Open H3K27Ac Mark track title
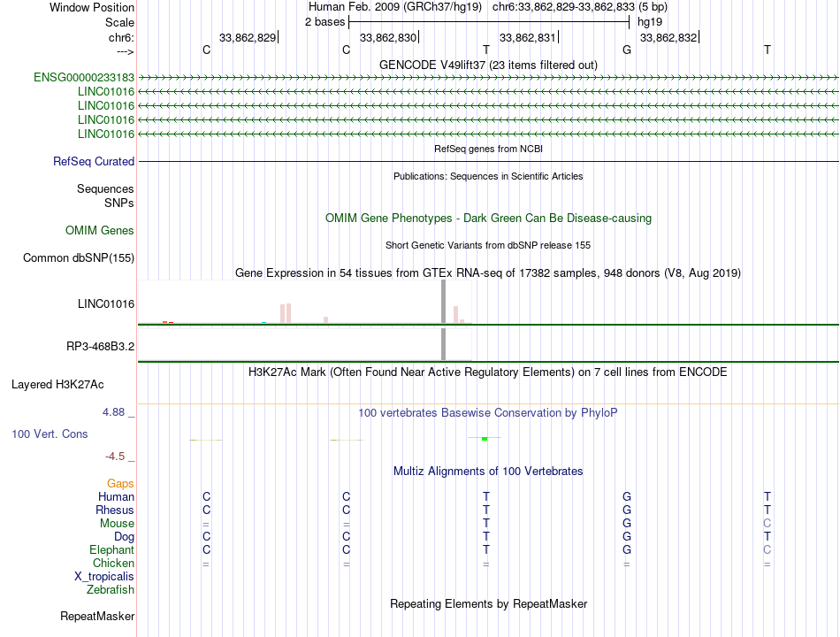 click(487, 372)
